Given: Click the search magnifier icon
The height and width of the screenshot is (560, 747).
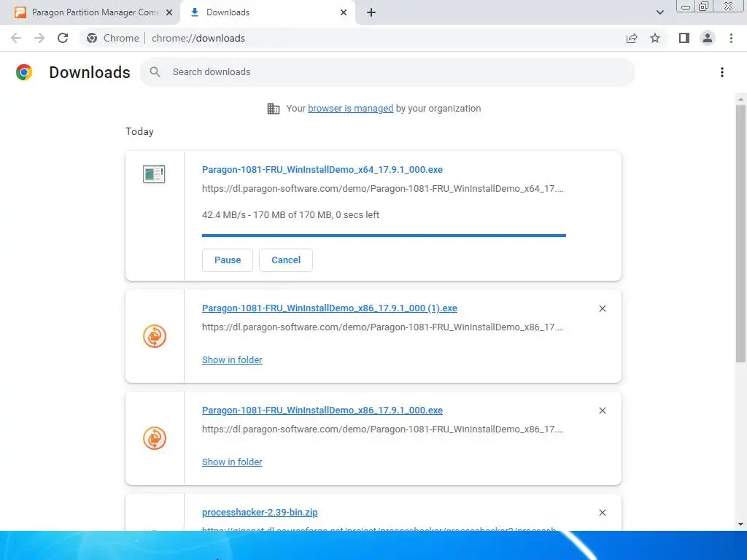Looking at the screenshot, I should tap(155, 72).
